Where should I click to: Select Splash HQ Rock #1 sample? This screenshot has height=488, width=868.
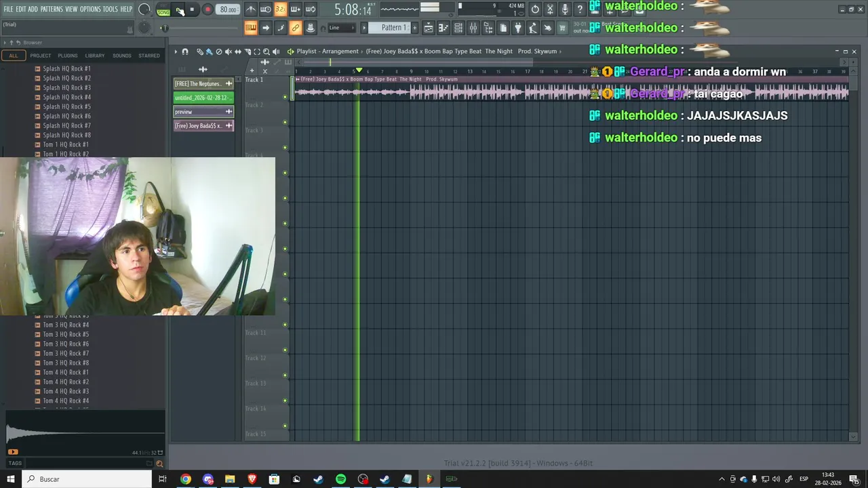[66, 68]
